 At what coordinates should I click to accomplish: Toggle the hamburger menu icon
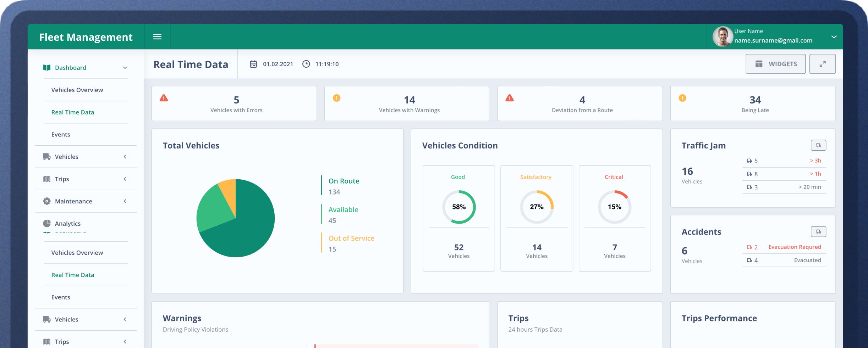click(157, 37)
